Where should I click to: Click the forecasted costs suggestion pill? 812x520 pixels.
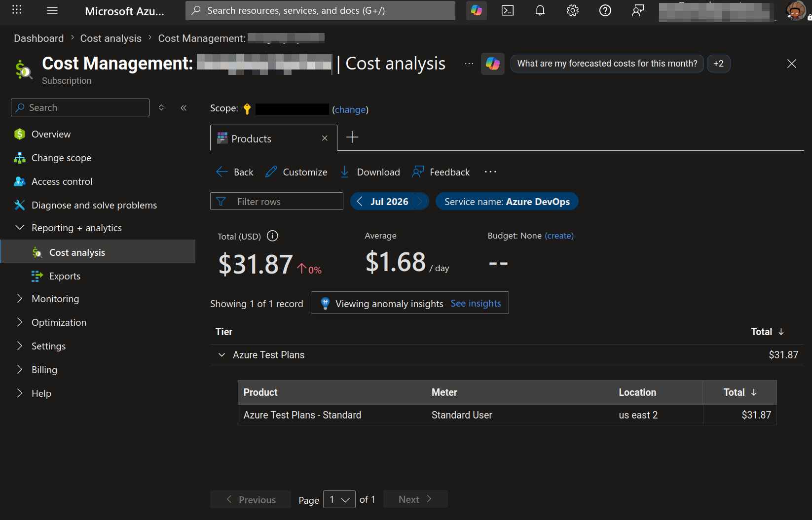tap(607, 64)
